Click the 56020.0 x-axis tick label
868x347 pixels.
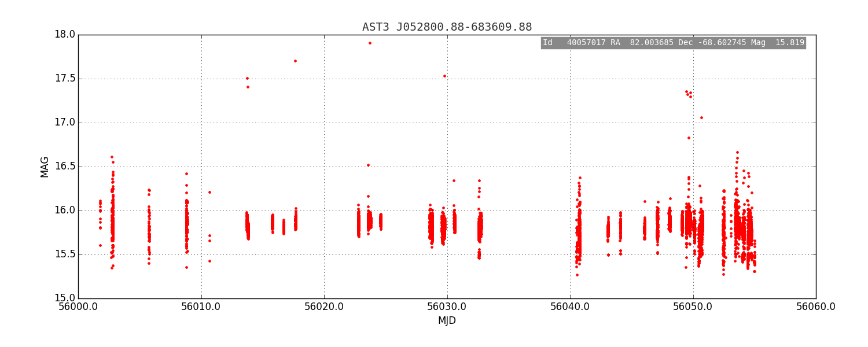(x=324, y=307)
